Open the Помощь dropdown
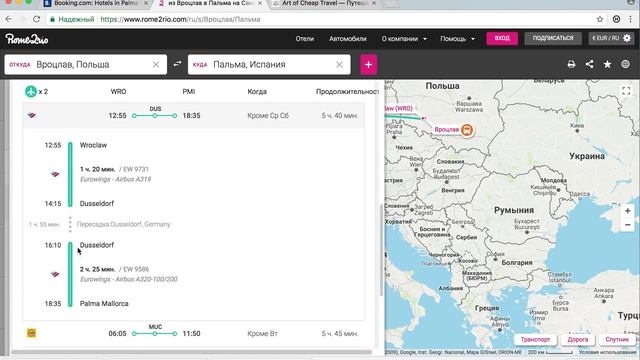Image resolution: width=640 pixels, height=360 pixels. point(457,39)
